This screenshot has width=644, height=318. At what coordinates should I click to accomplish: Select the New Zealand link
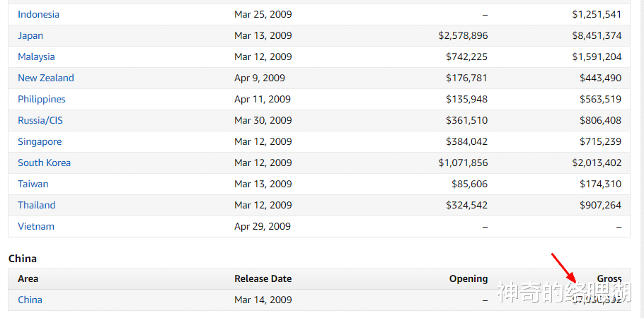tap(46, 78)
